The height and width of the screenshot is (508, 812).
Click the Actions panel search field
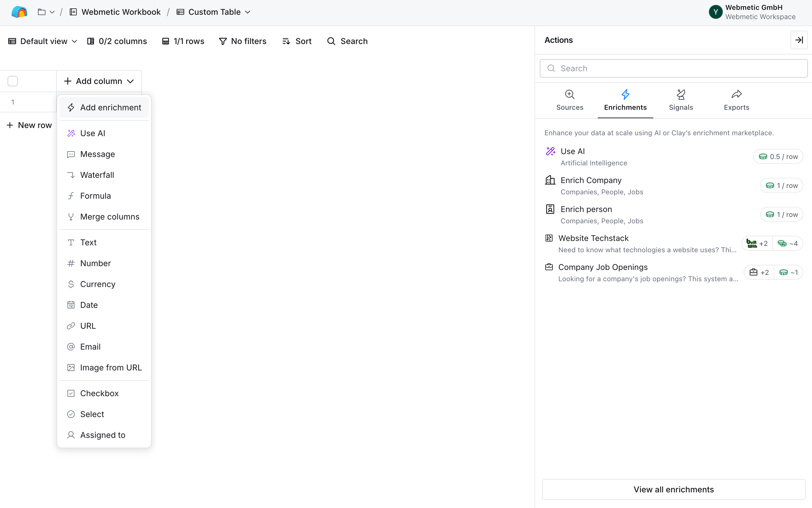pyautogui.click(x=674, y=69)
